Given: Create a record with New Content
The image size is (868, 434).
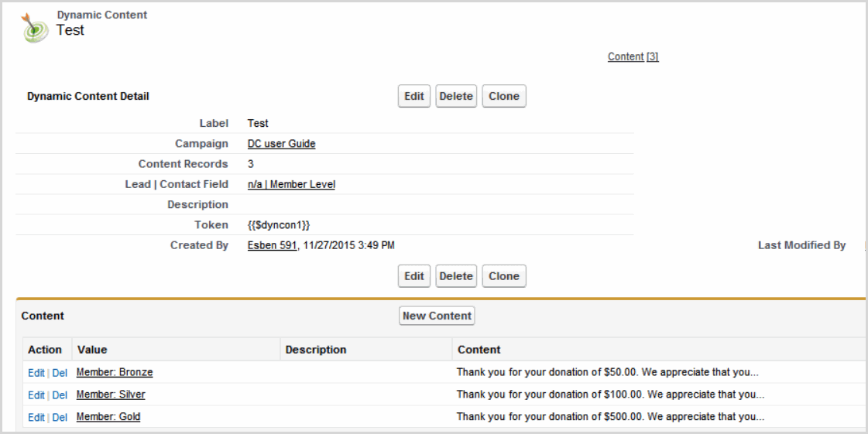Looking at the screenshot, I should (437, 316).
